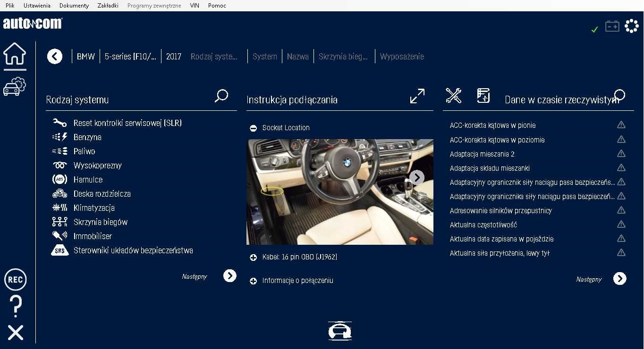Click the SRS airbag icon
Image resolution: width=644 pixels, height=349 pixels.
pyautogui.click(x=59, y=250)
